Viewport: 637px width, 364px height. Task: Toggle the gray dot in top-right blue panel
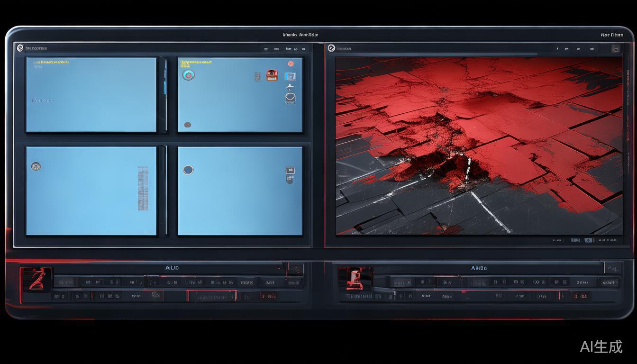coord(188,125)
